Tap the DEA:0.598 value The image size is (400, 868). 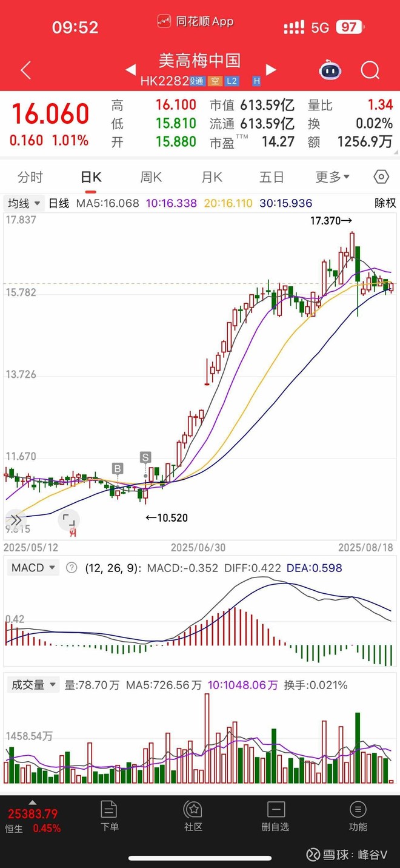(314, 568)
